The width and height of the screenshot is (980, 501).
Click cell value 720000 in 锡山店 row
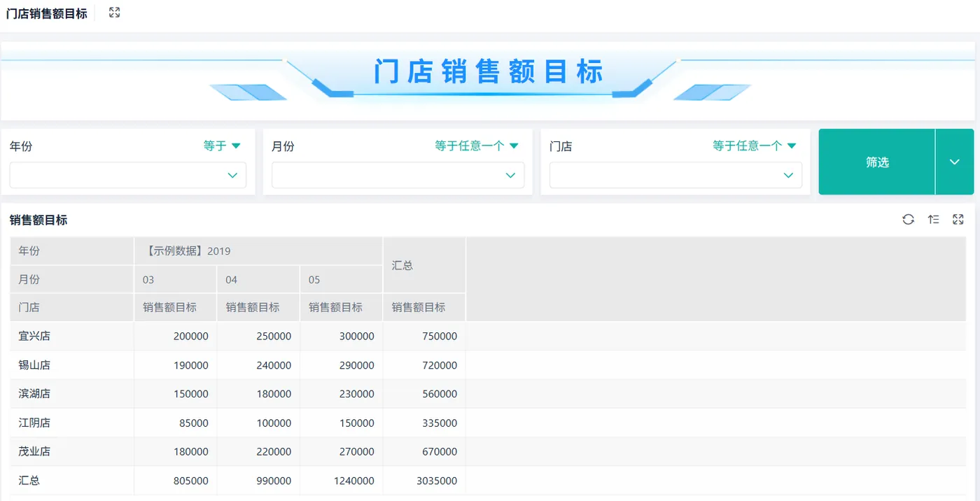[x=440, y=365]
